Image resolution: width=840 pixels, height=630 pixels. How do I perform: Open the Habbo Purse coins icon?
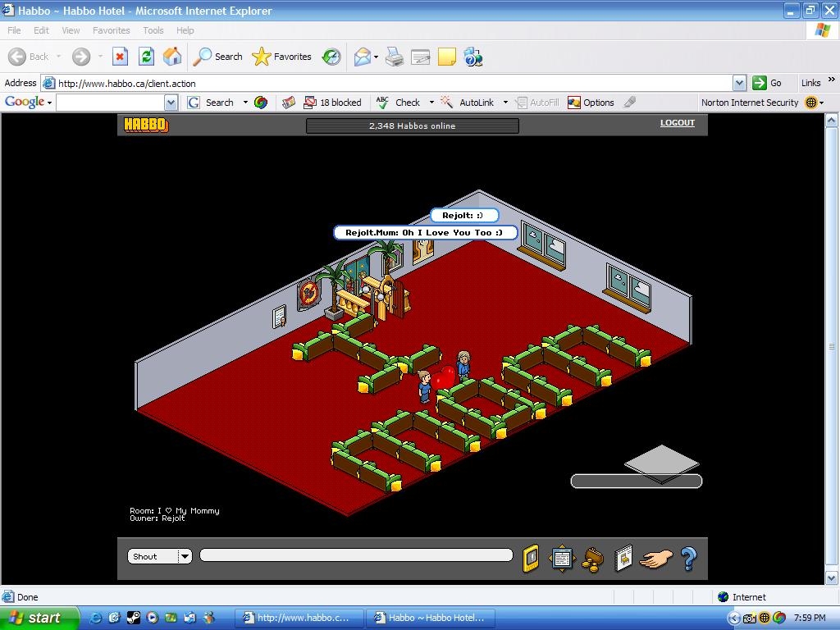coord(593,559)
